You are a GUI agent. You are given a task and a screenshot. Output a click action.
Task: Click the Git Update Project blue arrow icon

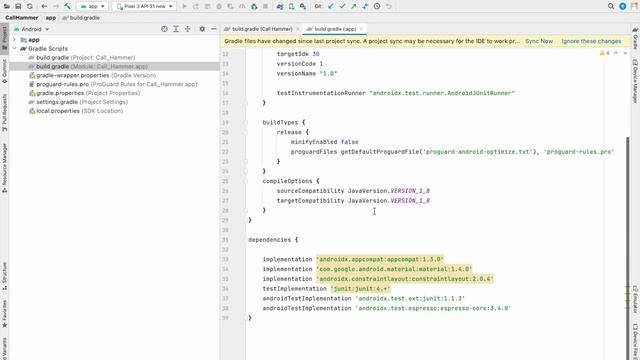click(x=331, y=6)
